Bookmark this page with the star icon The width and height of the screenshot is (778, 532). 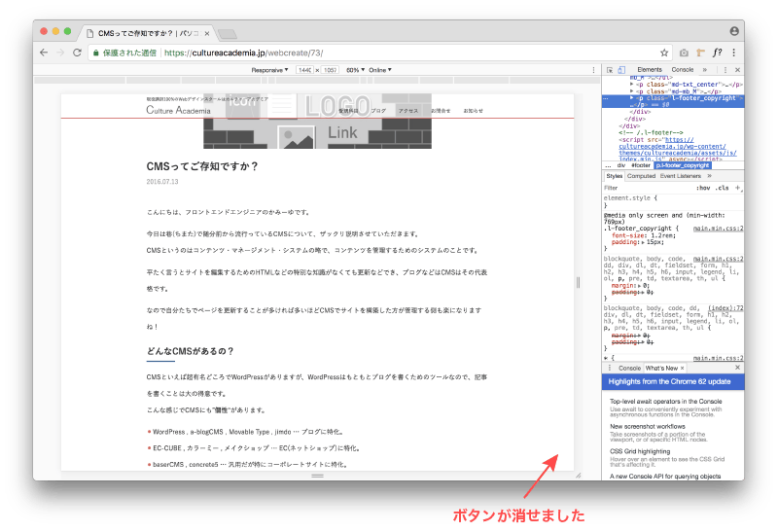tap(664, 53)
